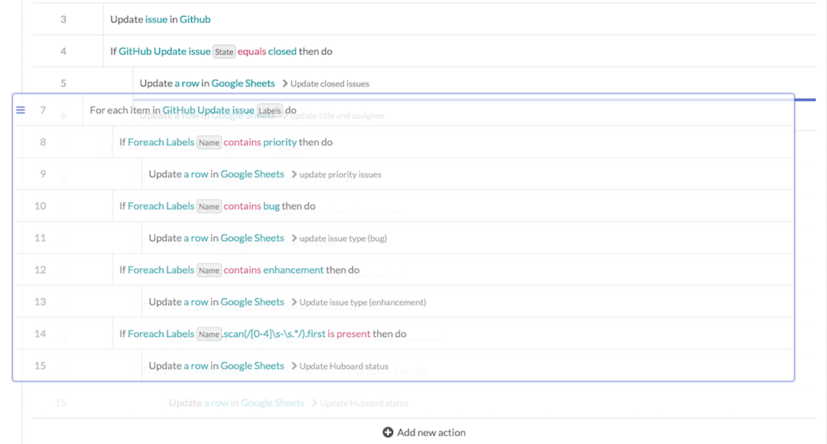Click 'contains bug' condition in step 10

pos(252,206)
